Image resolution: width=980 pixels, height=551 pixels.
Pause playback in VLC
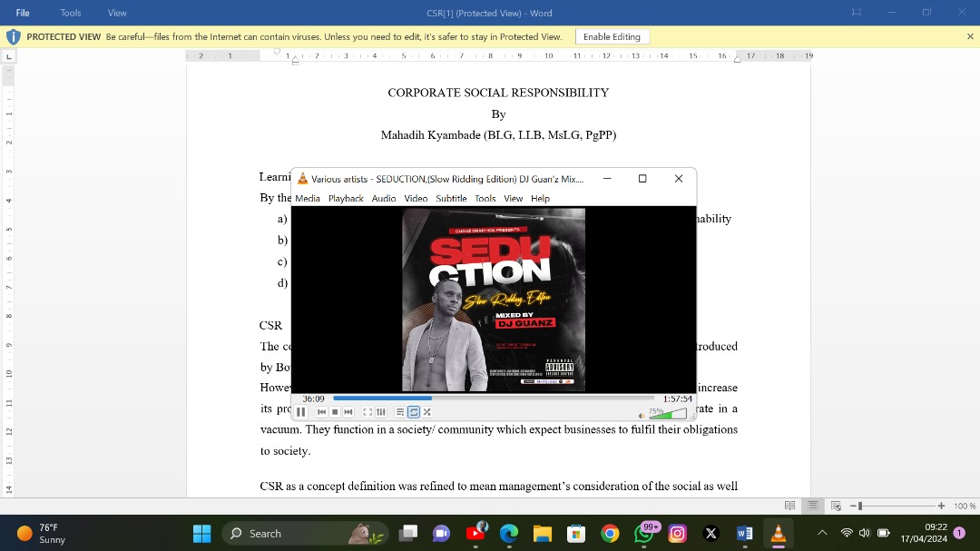(x=300, y=412)
